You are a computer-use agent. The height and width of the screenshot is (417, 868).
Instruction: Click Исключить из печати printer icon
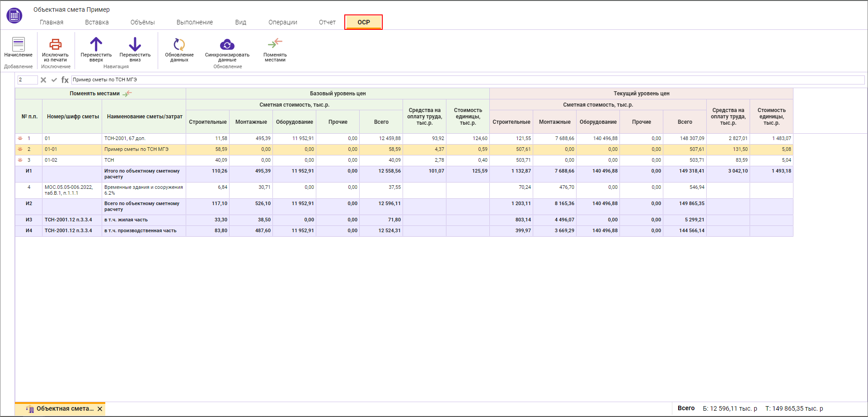tap(55, 44)
